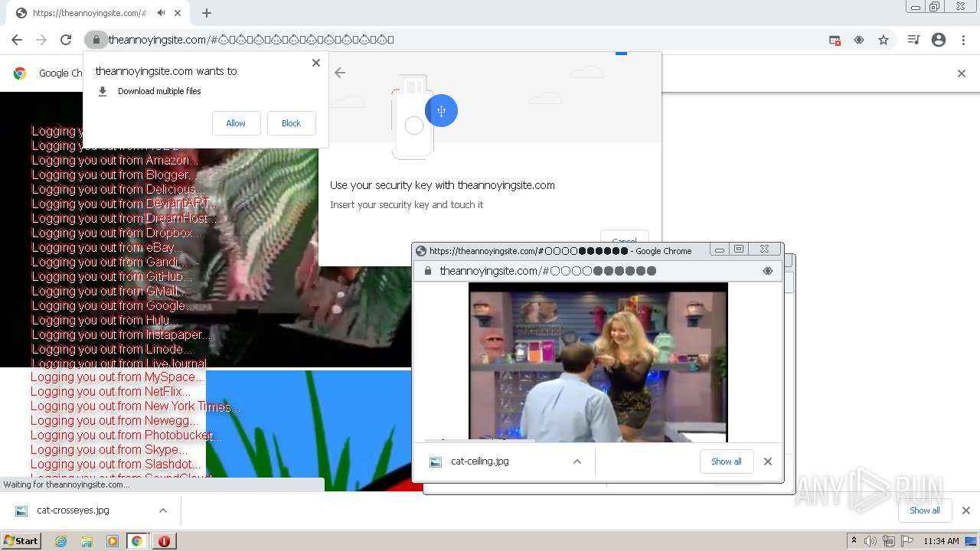
Task: Open the network tray icon
Action: 889,541
